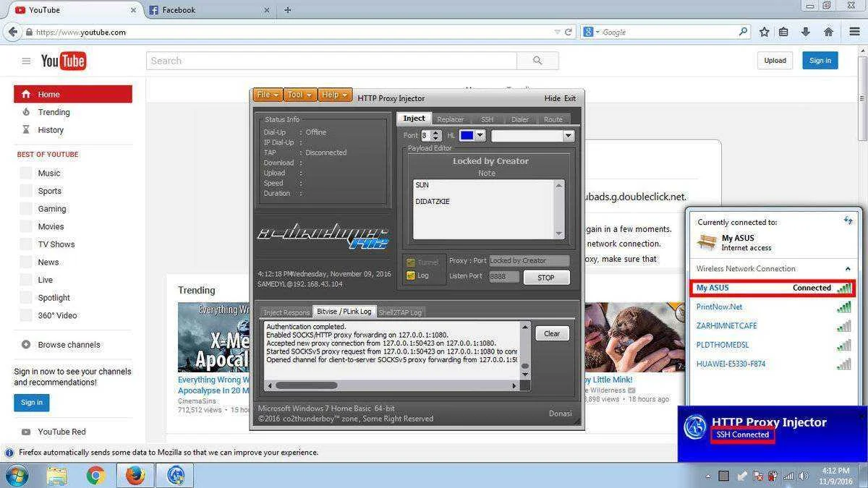Image resolution: width=868 pixels, height=488 pixels.
Task: Toggle the Tunnel checkbox
Action: (410, 262)
